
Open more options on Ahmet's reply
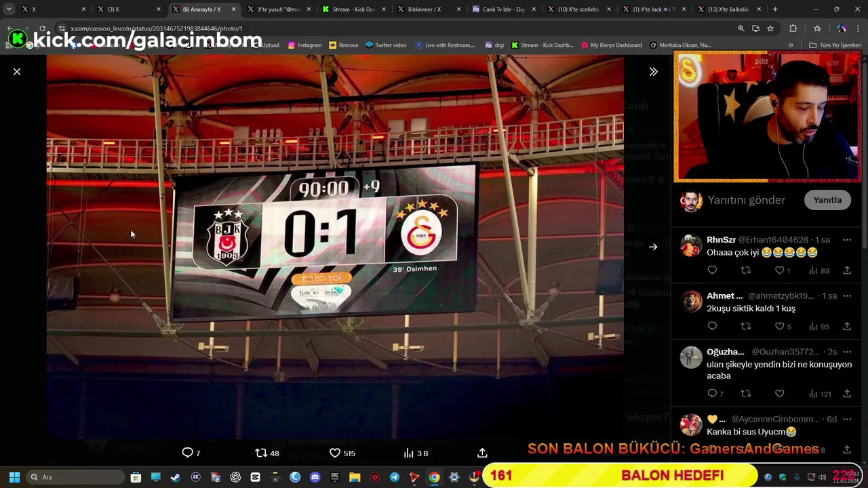pos(847,296)
